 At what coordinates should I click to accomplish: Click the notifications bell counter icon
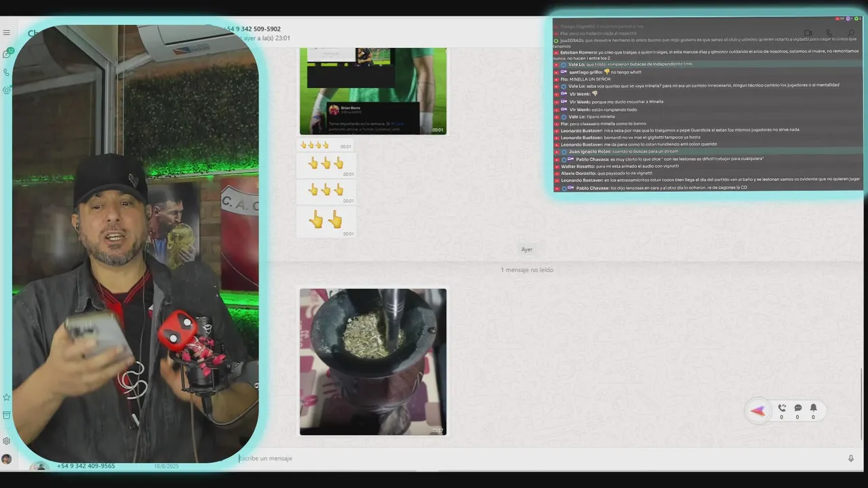(813, 408)
